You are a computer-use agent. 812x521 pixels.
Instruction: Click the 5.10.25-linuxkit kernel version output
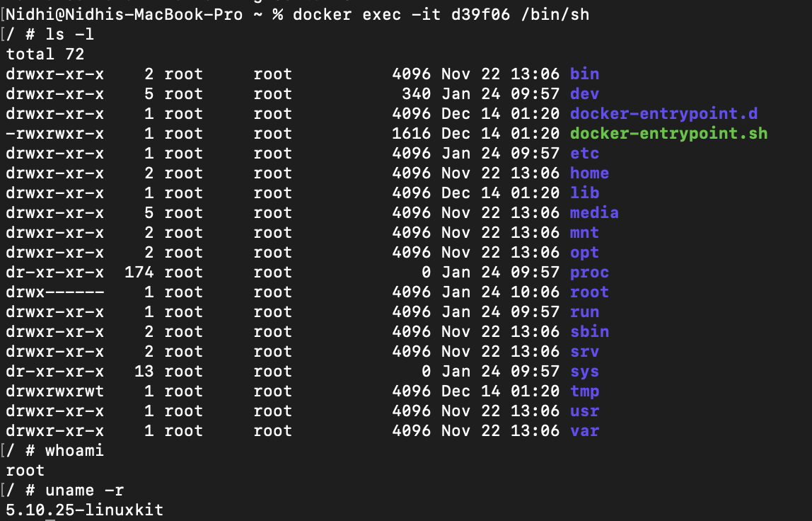point(84,510)
